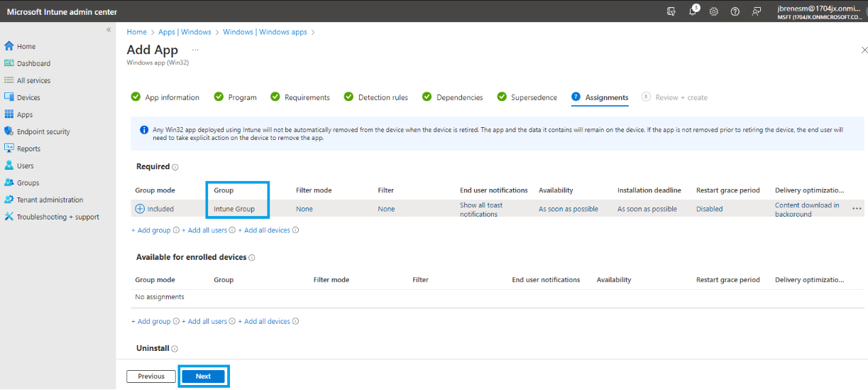Click Home in the breadcrumb
868x390 pixels.
pos(136,32)
